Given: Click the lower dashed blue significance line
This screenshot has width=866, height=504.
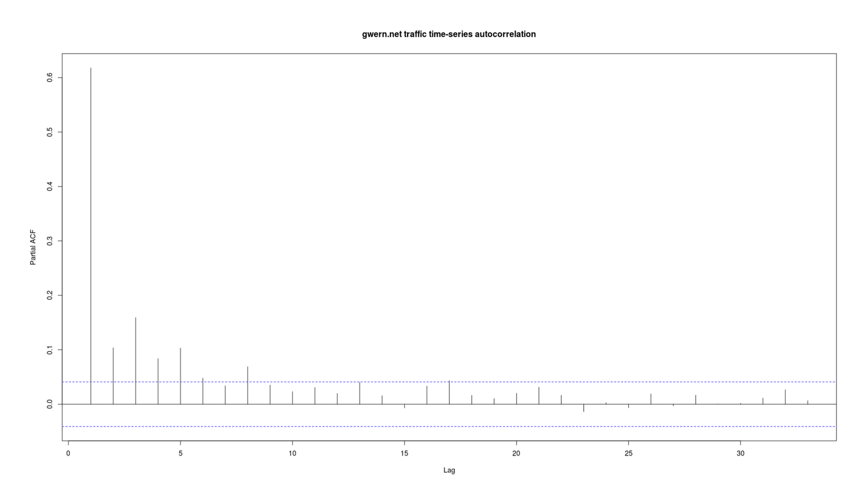Looking at the screenshot, I should pyautogui.click(x=520, y=427).
